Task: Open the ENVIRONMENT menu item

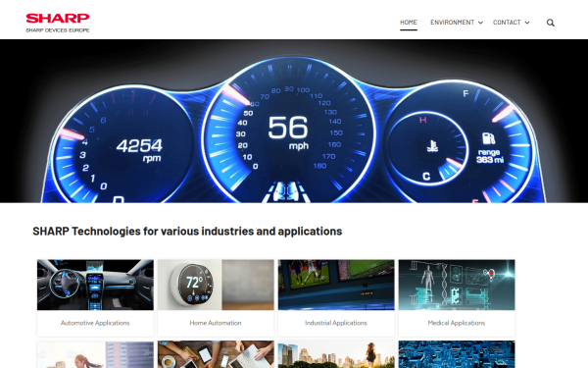Action: click(x=452, y=23)
